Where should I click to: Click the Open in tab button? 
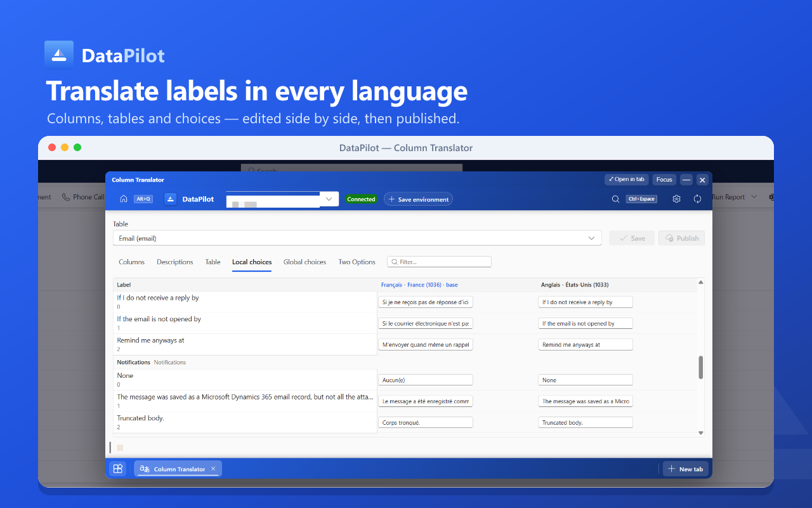[x=626, y=180]
